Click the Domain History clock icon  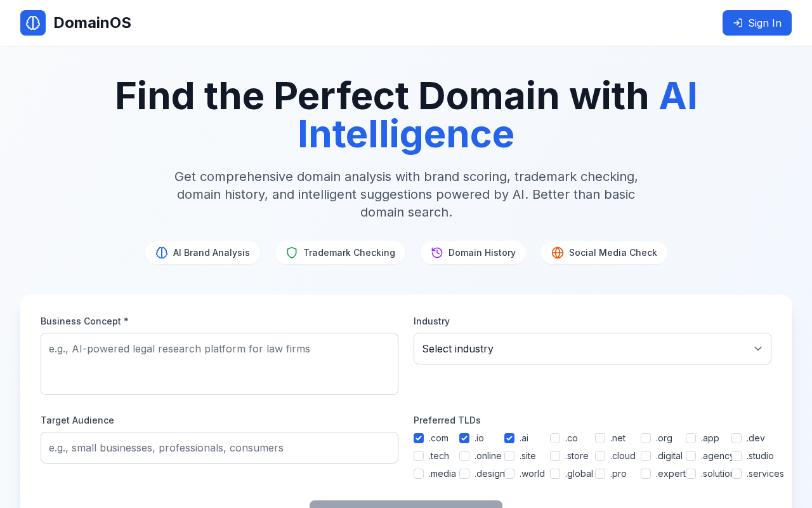437,253
